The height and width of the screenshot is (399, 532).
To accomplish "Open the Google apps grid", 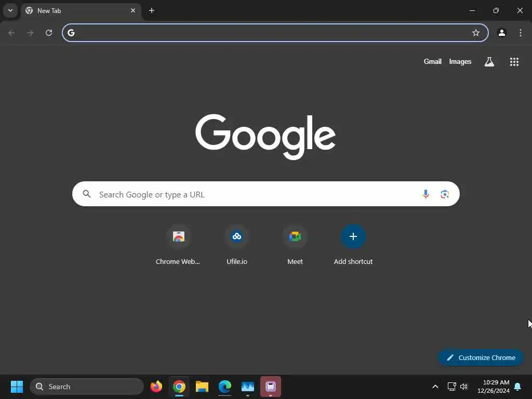I will [x=514, y=61].
